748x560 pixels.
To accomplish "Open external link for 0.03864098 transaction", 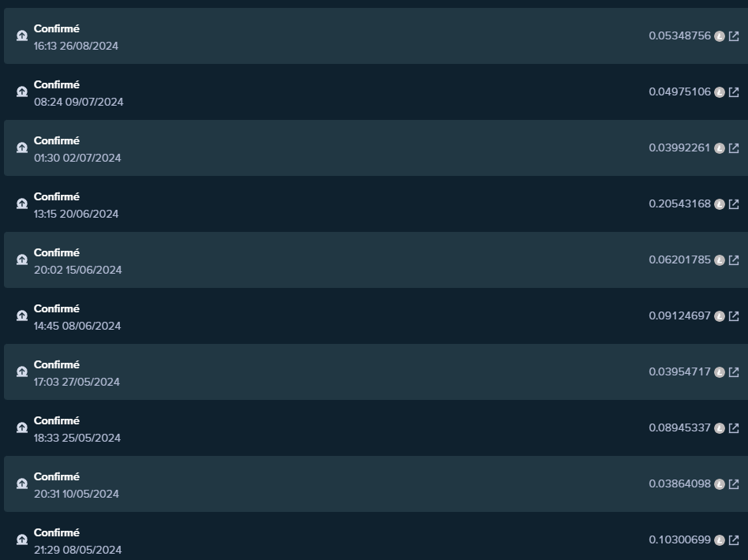I will pos(734,484).
